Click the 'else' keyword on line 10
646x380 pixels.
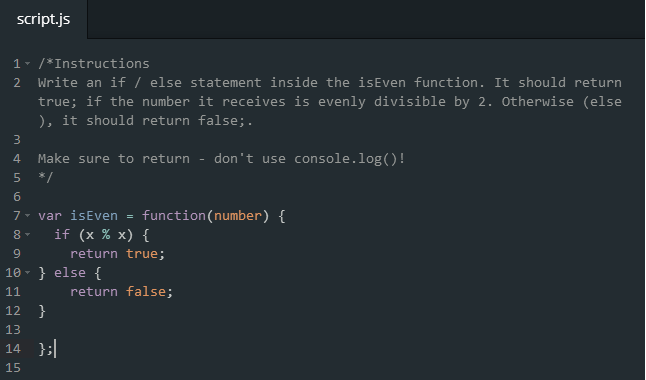[70, 272]
